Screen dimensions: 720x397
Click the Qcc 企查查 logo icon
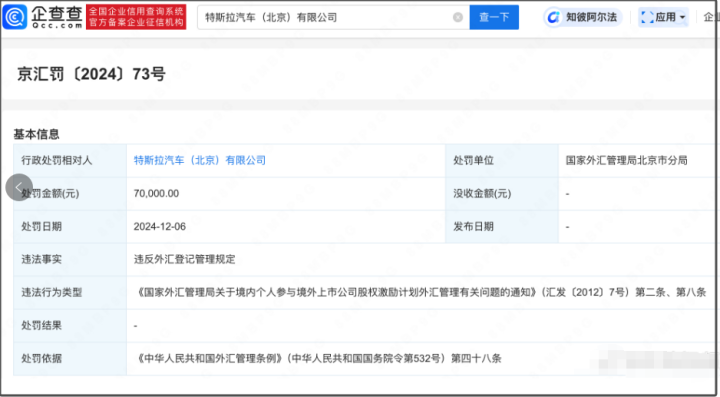click(x=15, y=17)
